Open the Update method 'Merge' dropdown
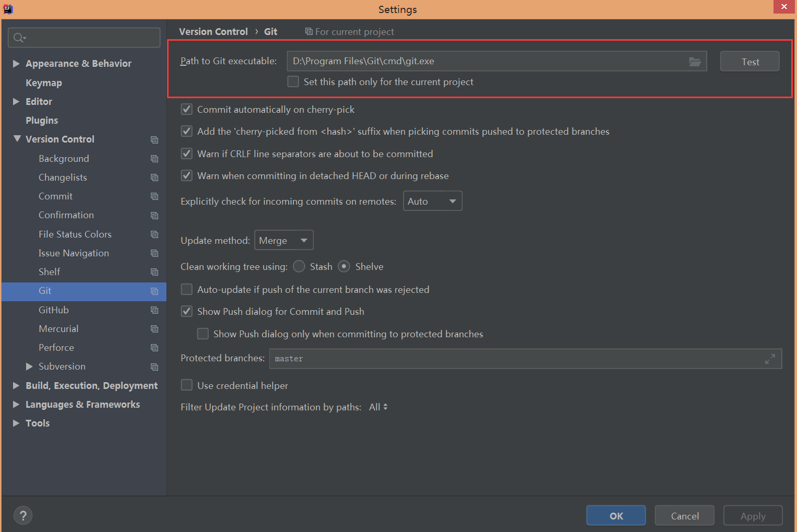The width and height of the screenshot is (797, 532). (x=284, y=240)
